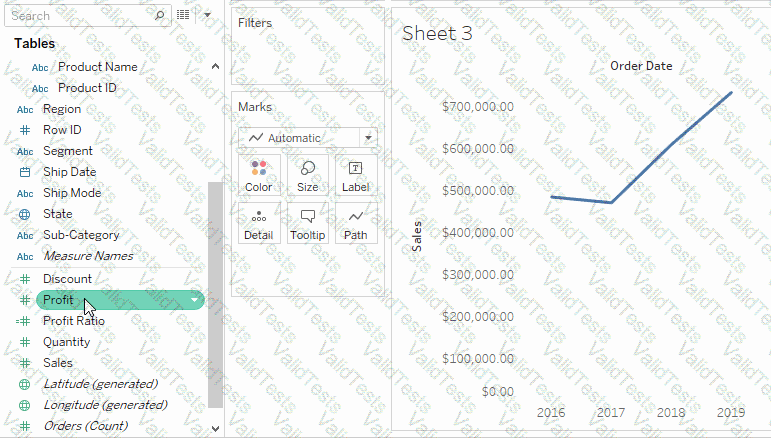Open the Tooltip marks card

tap(308, 223)
